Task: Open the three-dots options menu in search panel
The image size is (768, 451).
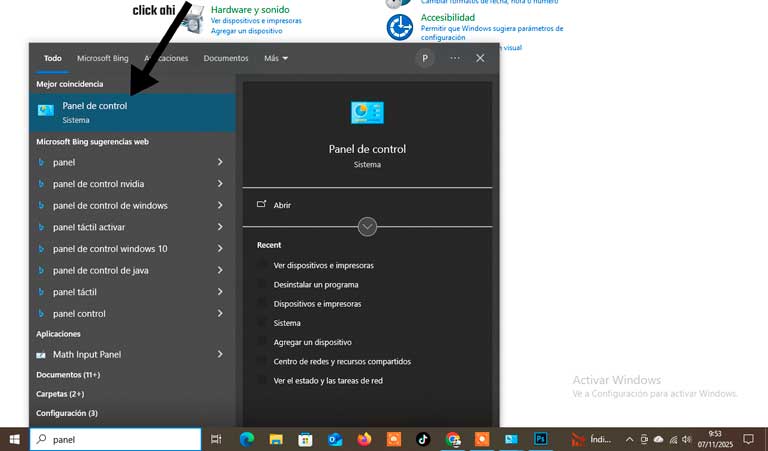Action: pyautogui.click(x=455, y=58)
